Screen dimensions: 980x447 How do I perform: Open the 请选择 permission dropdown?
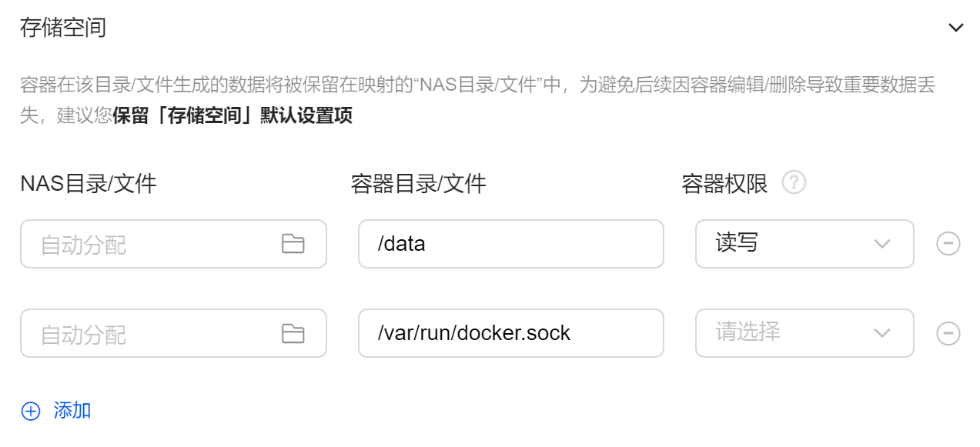[804, 333]
